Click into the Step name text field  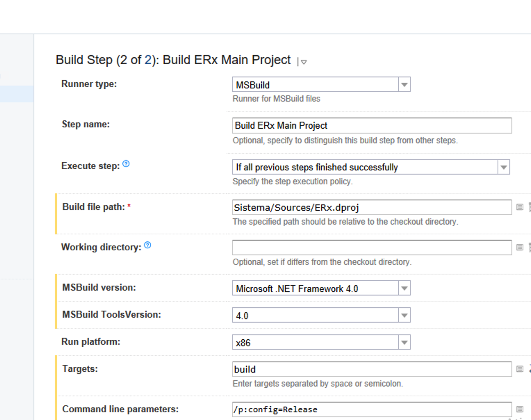click(372, 126)
